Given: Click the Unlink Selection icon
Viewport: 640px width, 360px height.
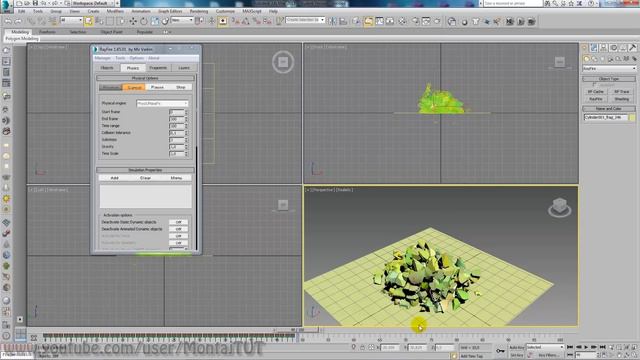Looking at the screenshot, I should click(41, 21).
